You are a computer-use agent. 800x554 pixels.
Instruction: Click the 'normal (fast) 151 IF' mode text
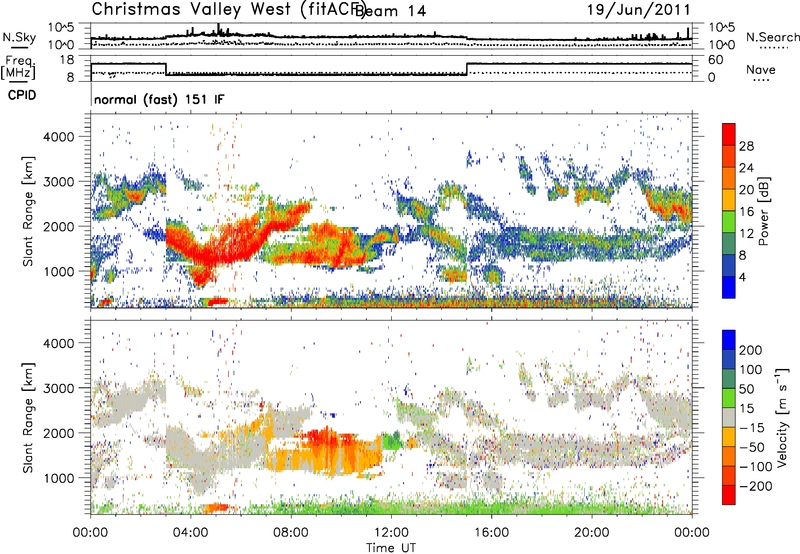click(x=159, y=99)
